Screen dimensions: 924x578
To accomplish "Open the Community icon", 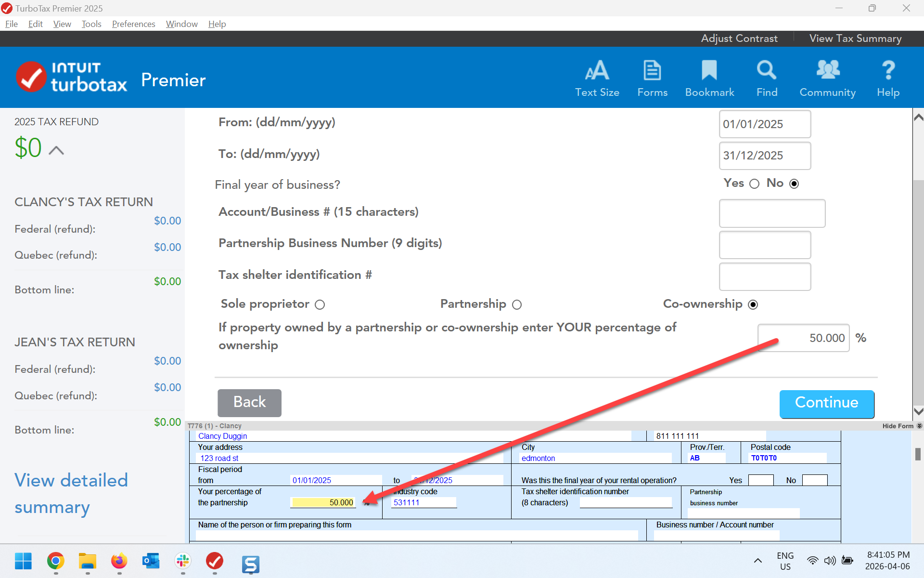I will [x=827, y=79].
